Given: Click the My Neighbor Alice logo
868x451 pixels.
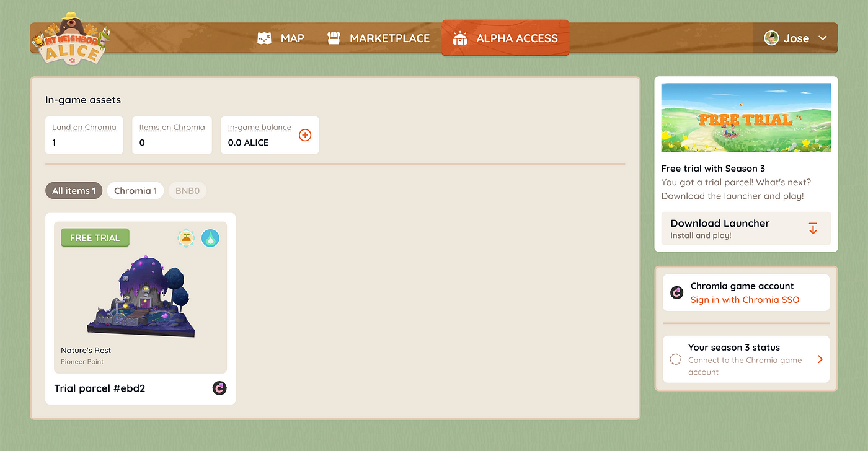Looking at the screenshot, I should point(71,38).
